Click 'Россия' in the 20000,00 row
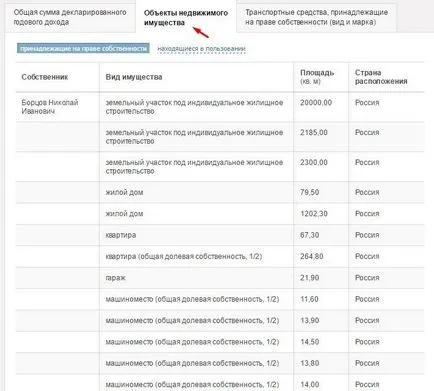 (x=367, y=103)
